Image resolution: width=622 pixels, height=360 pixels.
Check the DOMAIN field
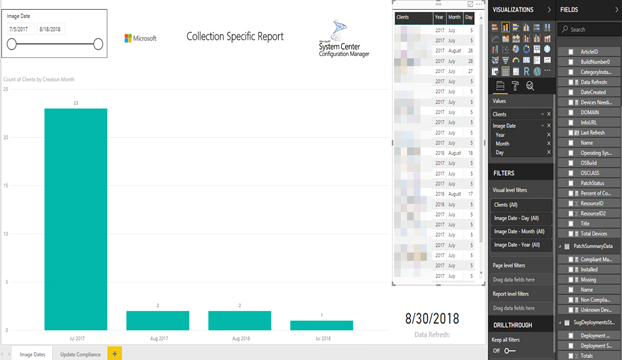[x=571, y=112]
